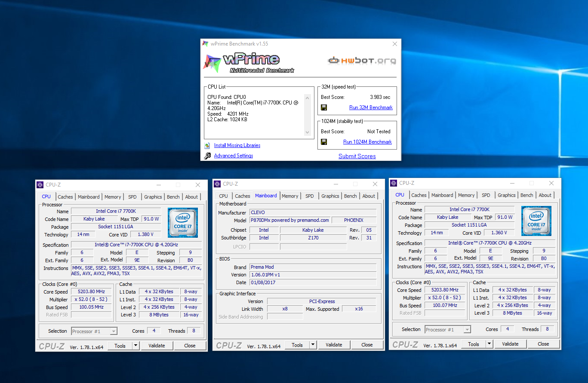
Task: Click the Intel Core i7 badge in the leftmost CPU-Z window
Action: pyautogui.click(x=182, y=223)
